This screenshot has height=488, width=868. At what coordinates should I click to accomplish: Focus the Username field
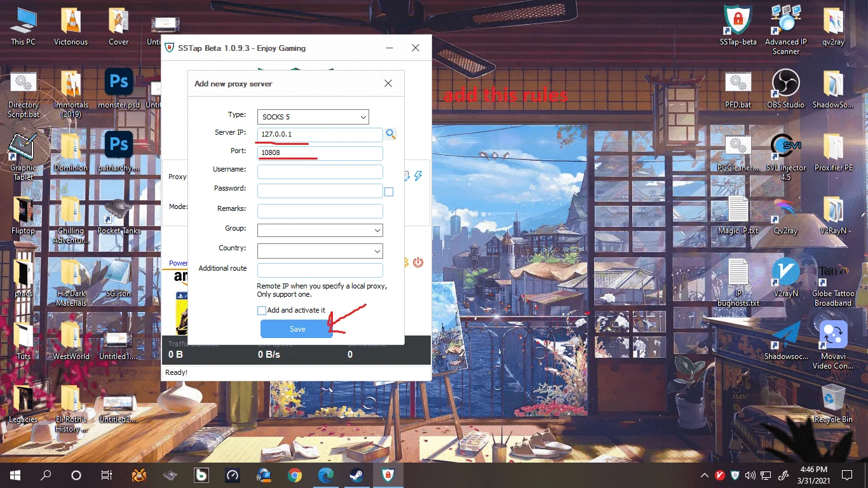[x=320, y=172]
